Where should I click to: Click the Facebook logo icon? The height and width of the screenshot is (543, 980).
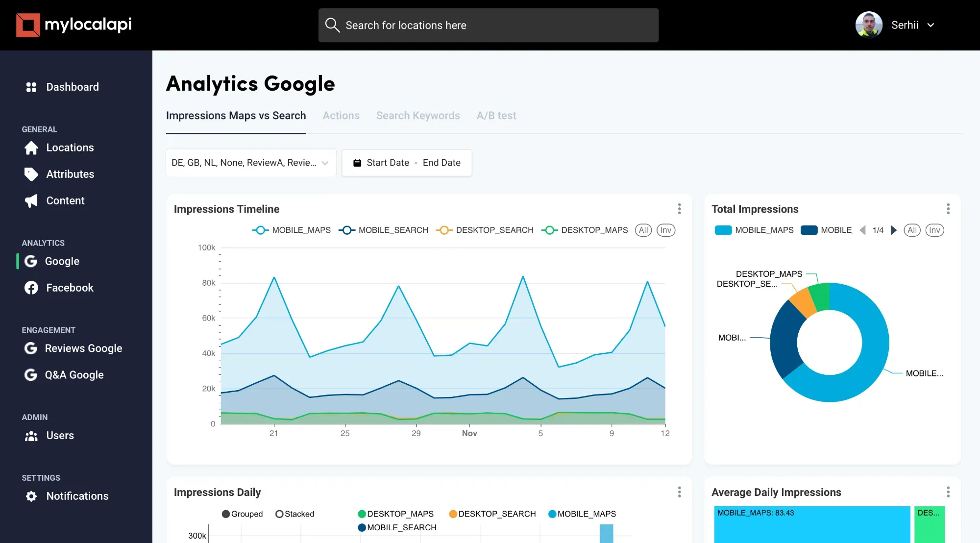pyautogui.click(x=31, y=288)
